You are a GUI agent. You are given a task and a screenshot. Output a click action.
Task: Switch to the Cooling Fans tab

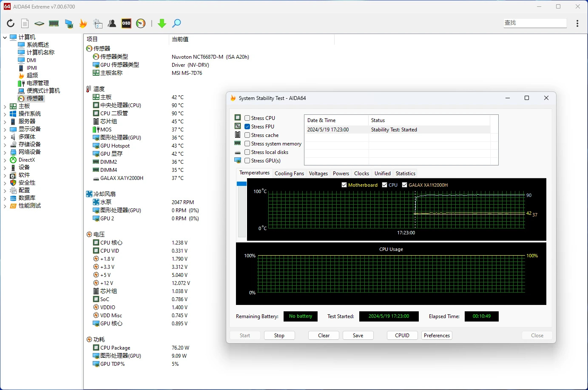tap(289, 174)
